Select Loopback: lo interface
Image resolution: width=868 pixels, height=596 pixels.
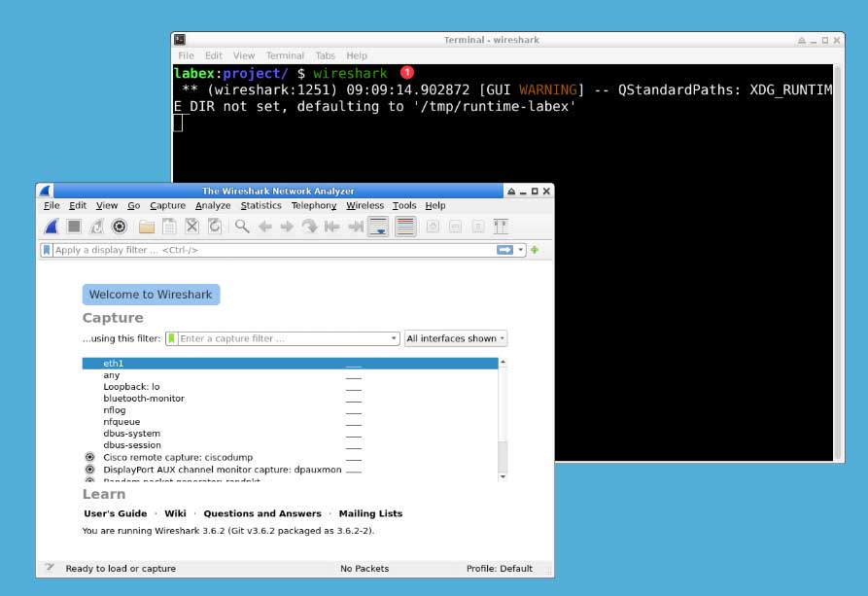[x=290, y=387]
